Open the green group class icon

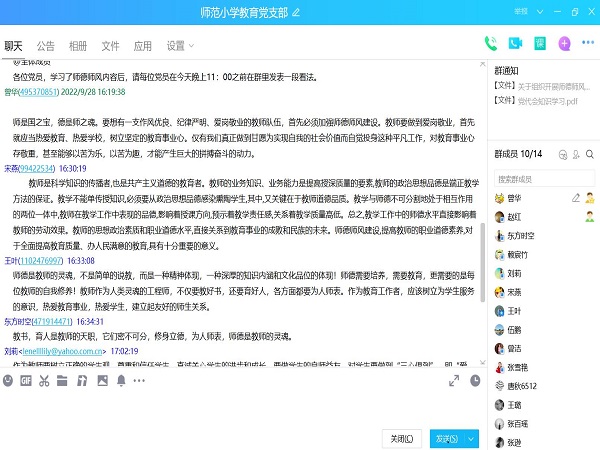click(x=540, y=44)
